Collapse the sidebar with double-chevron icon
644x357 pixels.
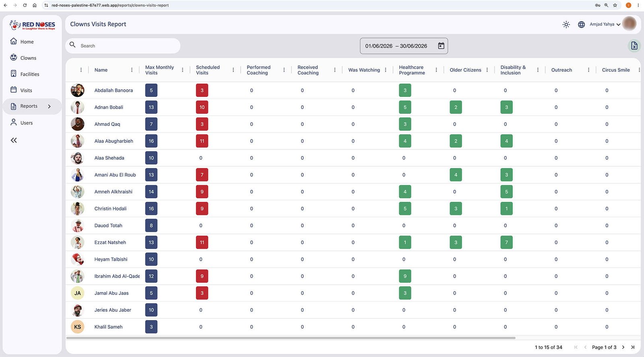coord(14,140)
